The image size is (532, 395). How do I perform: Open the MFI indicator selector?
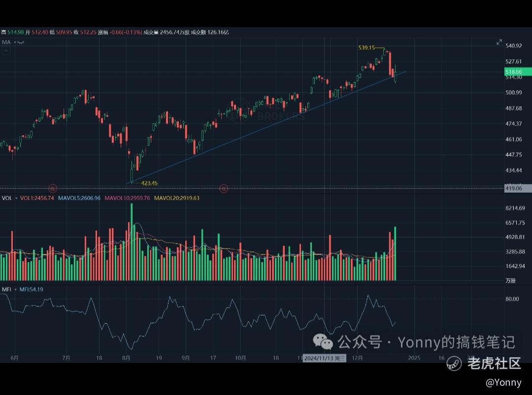[x=6, y=289]
